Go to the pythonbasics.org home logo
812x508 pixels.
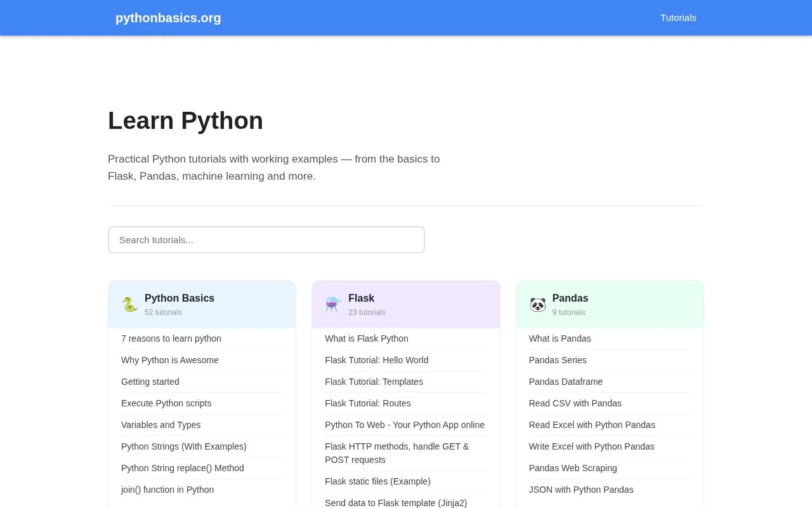tap(168, 18)
